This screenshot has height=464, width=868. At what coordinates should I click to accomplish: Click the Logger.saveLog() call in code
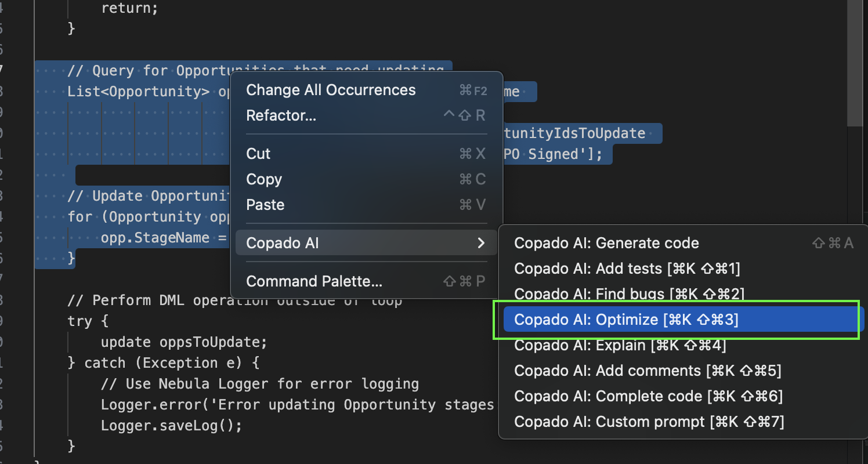(x=171, y=426)
